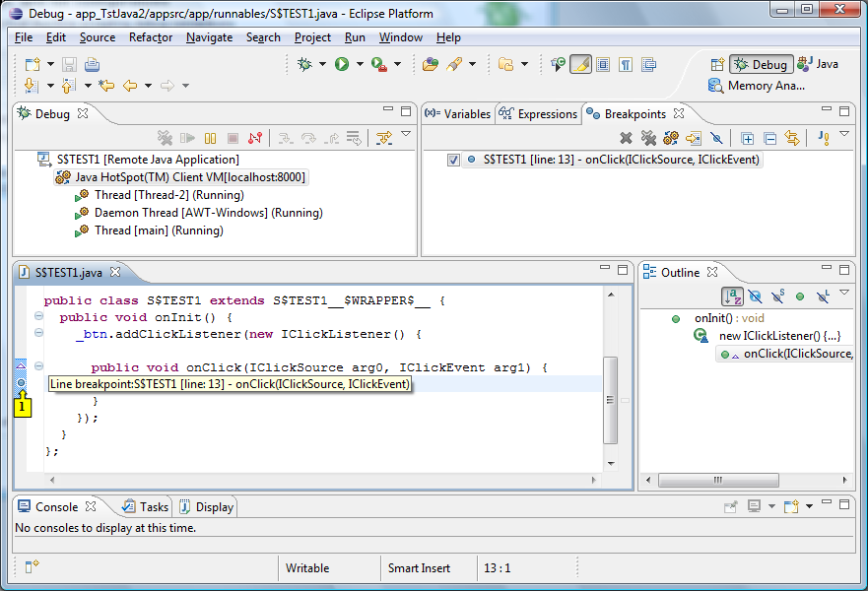Suspend the running thread
Image resolution: width=868 pixels, height=592 pixels.
(x=210, y=138)
